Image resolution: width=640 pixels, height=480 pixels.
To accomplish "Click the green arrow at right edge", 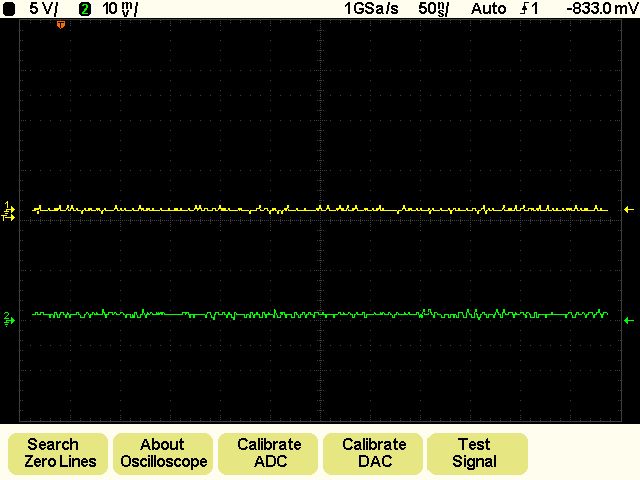I will pyautogui.click(x=628, y=320).
